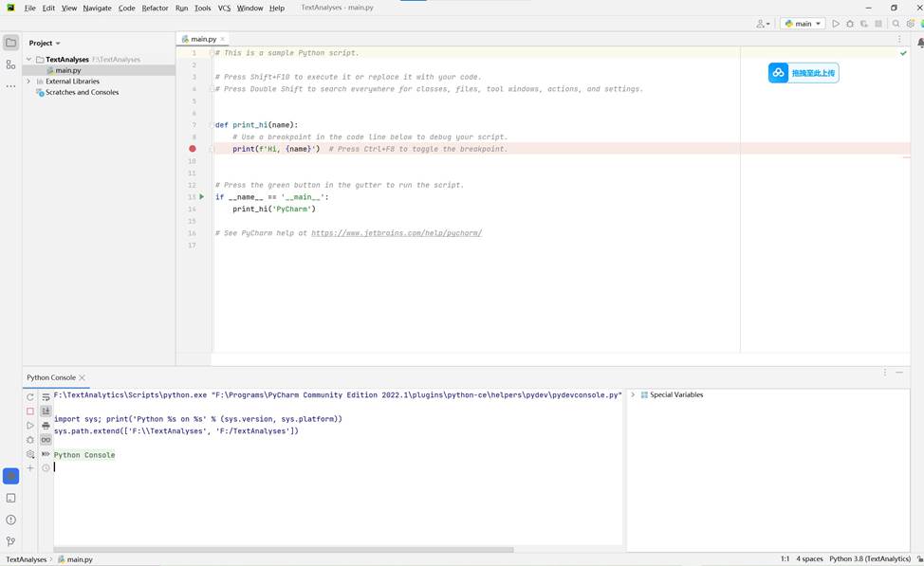Collapse the TextAnalyses project node

[28, 58]
